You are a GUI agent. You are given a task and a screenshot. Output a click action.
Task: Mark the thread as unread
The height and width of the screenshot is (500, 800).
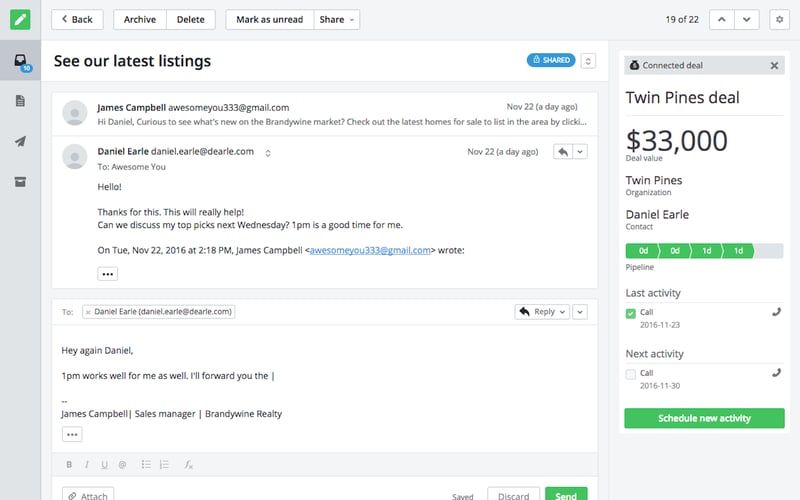click(x=269, y=19)
